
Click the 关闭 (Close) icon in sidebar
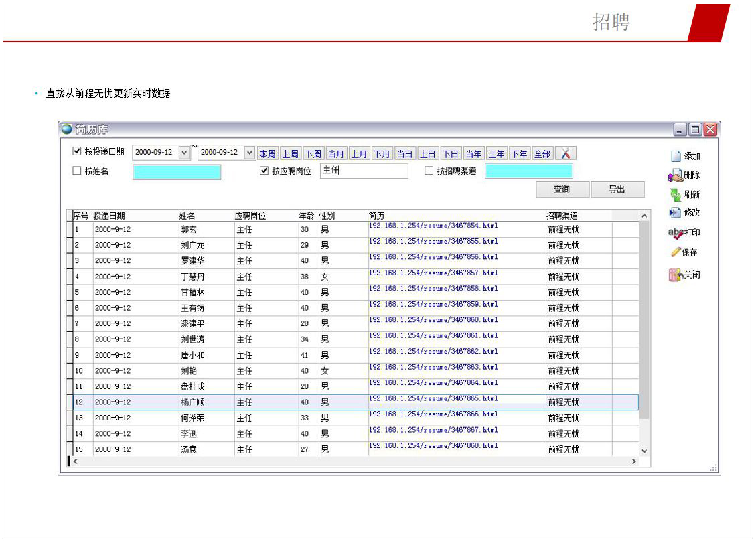[675, 275]
